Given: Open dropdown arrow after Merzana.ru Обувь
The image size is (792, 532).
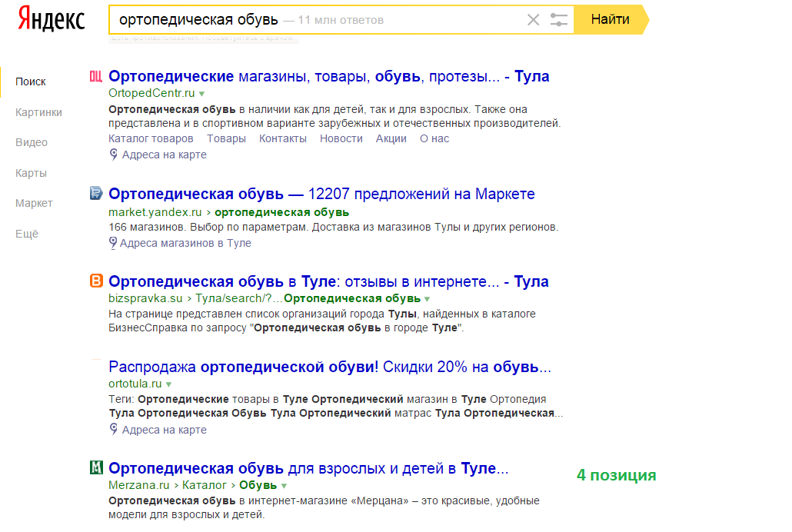Looking at the screenshot, I should point(284,486).
